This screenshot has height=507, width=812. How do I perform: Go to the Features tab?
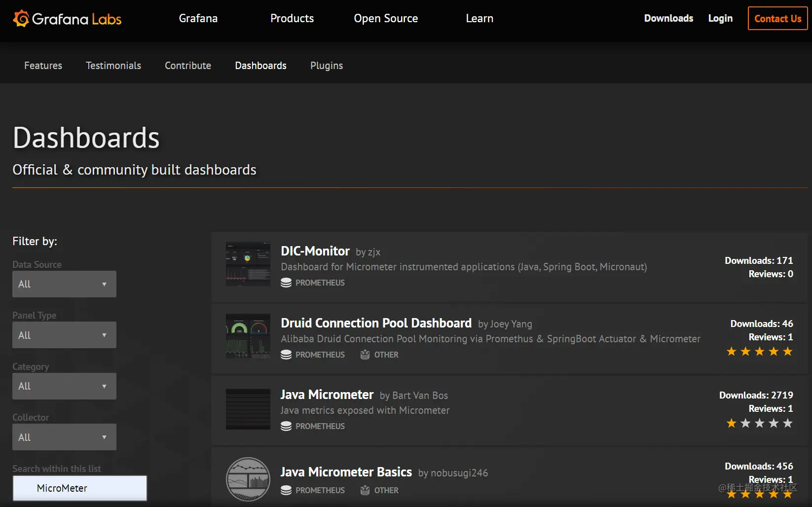43,66
